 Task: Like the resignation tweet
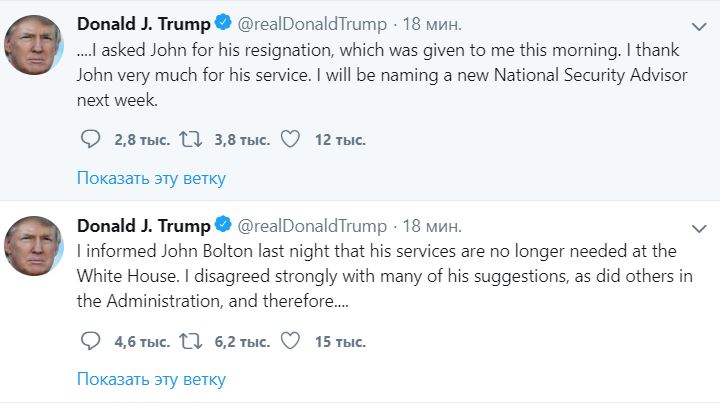[x=290, y=140]
